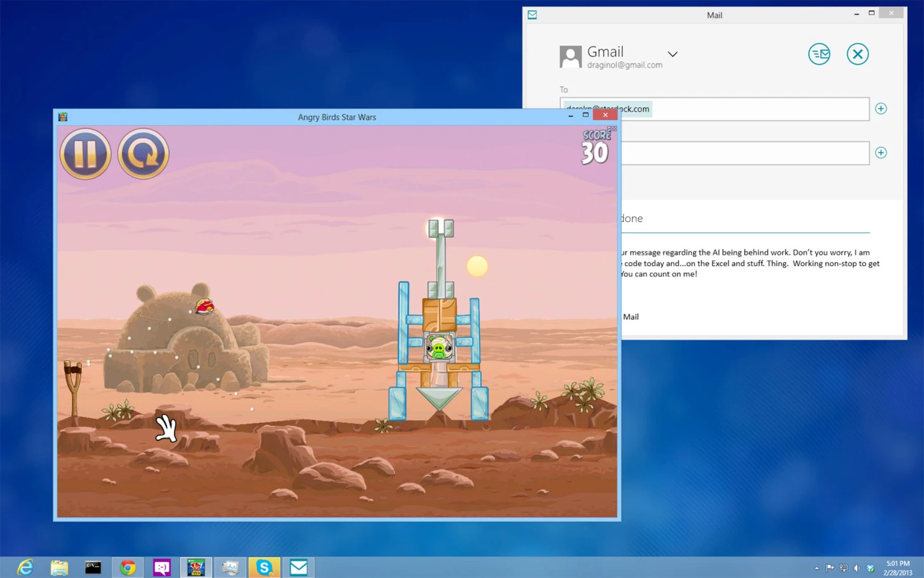Open network status icon in tray

point(844,568)
